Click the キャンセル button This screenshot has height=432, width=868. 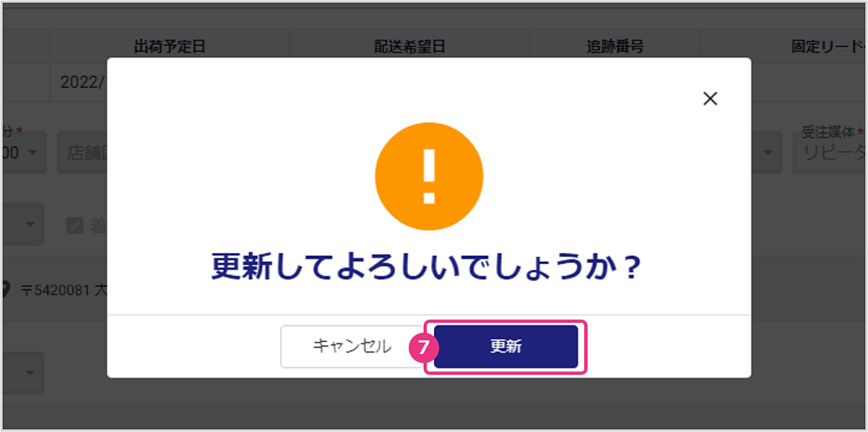point(352,347)
